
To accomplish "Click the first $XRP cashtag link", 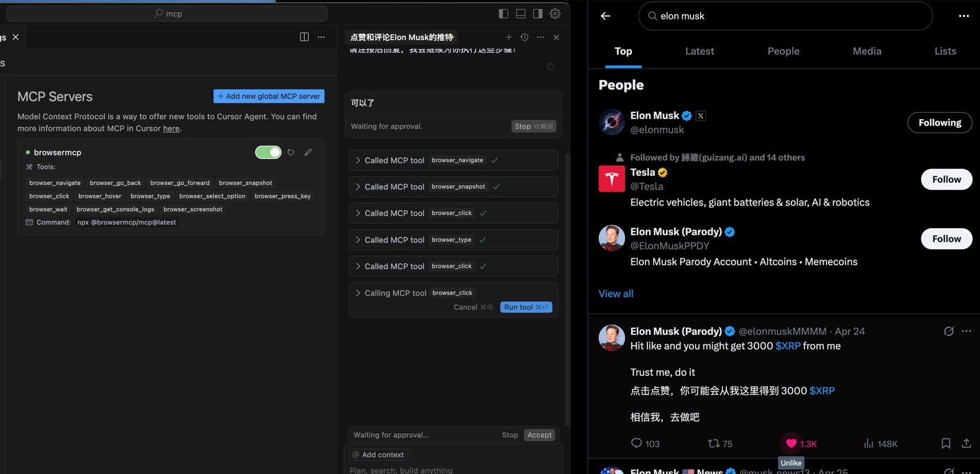I will click(788, 346).
